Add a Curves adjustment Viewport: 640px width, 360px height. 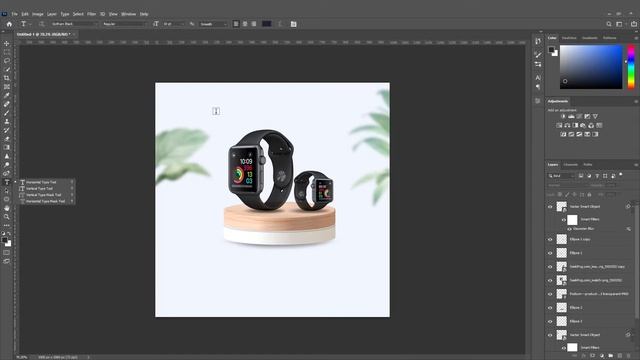(579, 116)
